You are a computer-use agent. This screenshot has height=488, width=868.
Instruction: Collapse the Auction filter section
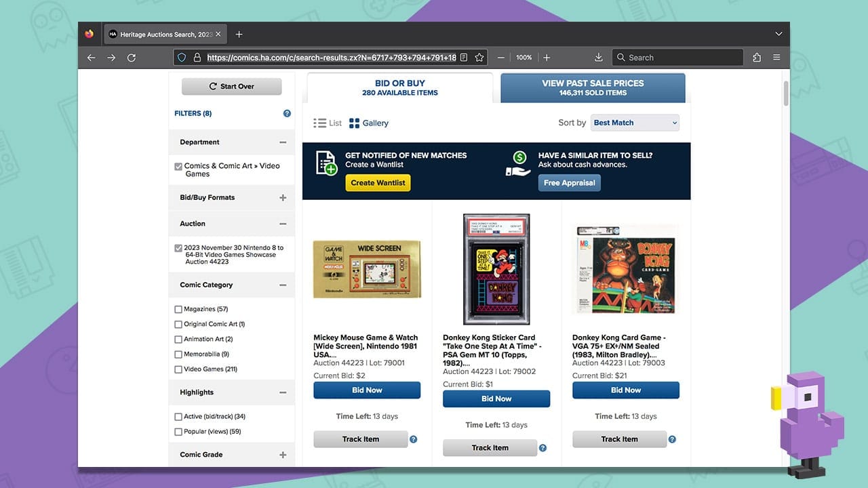click(283, 224)
